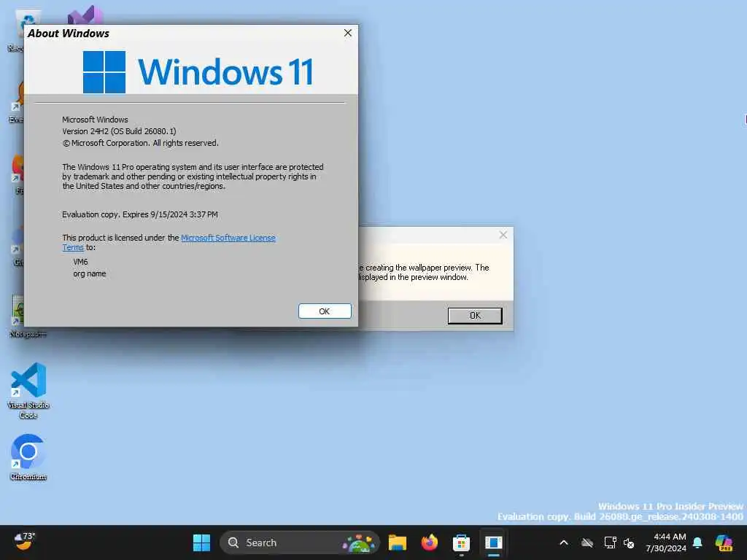747x560 pixels.
Task: Open Microsoft Store from taskbar
Action: point(461,542)
